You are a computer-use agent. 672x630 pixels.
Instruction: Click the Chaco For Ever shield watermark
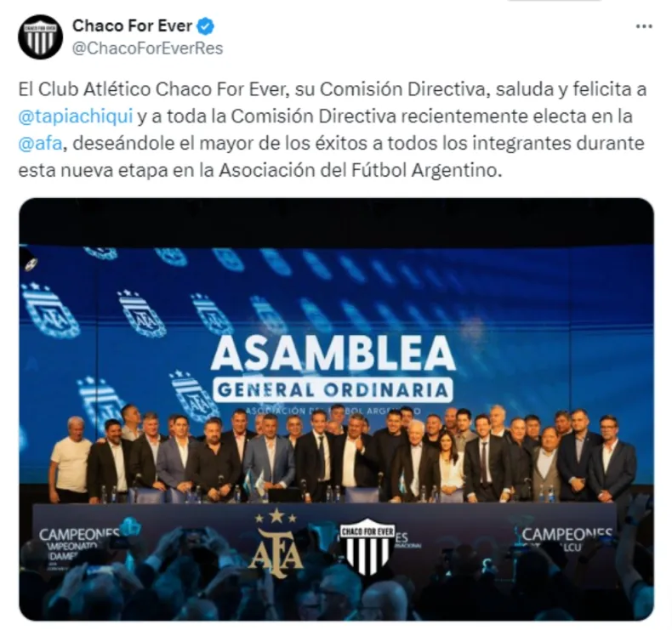(x=367, y=547)
